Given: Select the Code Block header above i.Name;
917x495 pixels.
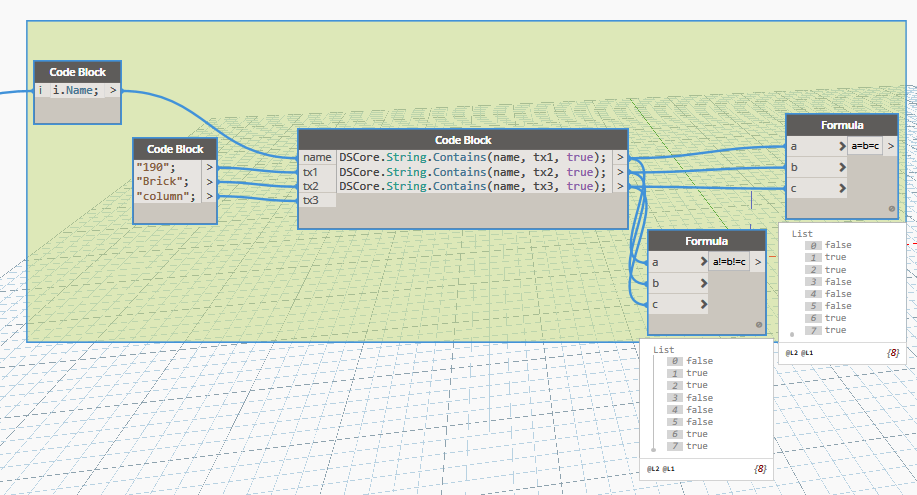Looking at the screenshot, I should (77, 72).
